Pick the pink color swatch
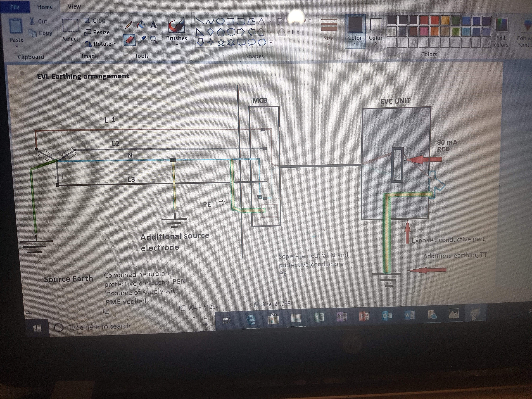 (424, 32)
